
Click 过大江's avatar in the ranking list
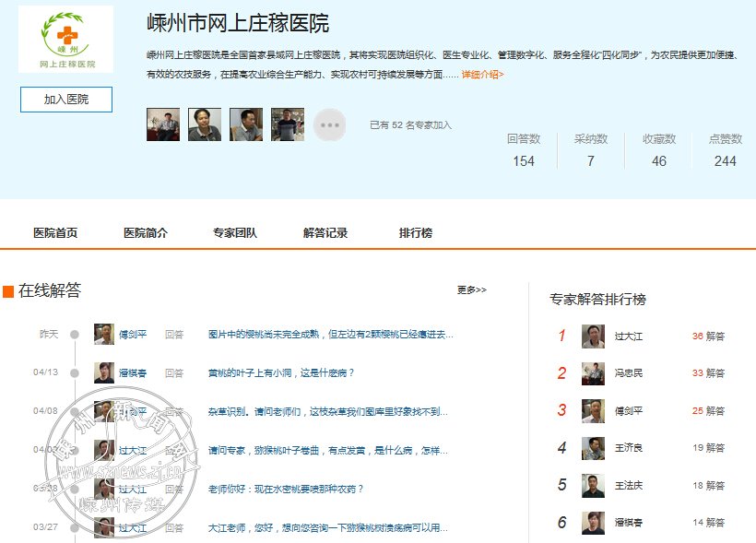point(593,336)
